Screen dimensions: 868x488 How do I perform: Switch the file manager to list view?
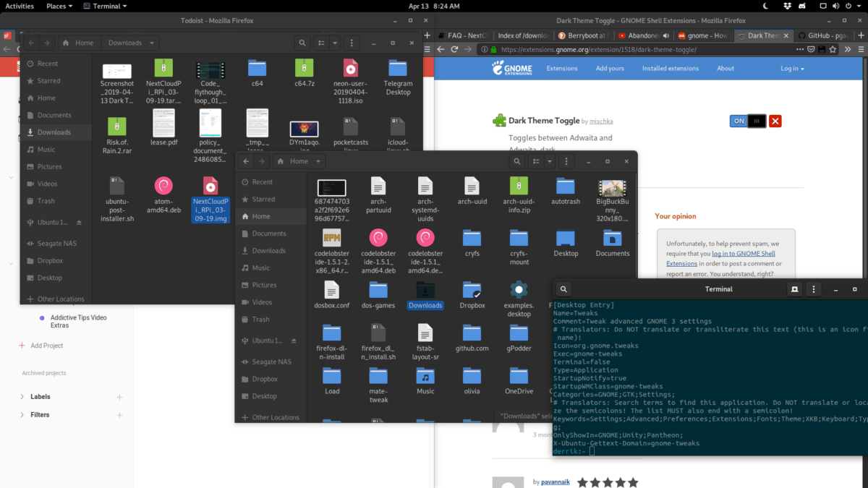click(x=320, y=43)
